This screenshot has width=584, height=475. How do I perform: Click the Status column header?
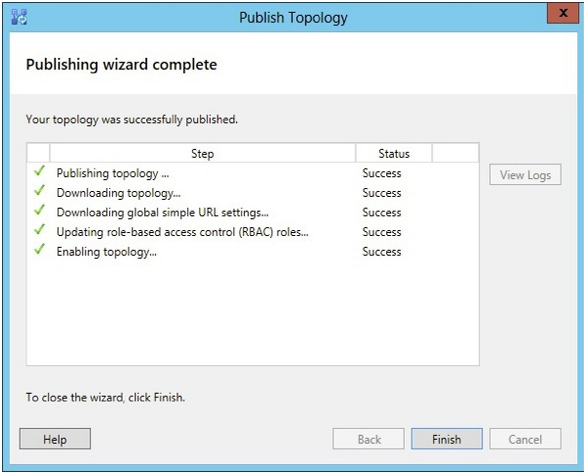(x=394, y=153)
